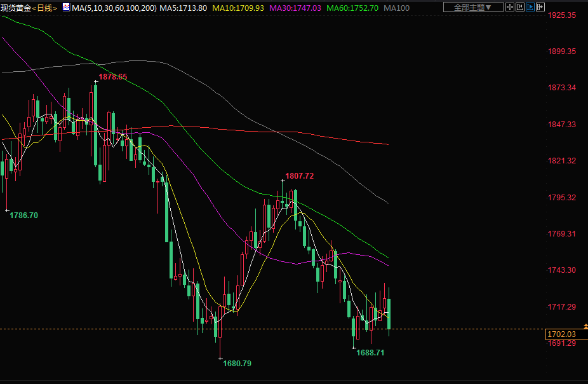Click the 1680.79 low price marker
Screen dimensions: 588x384
tap(237, 363)
